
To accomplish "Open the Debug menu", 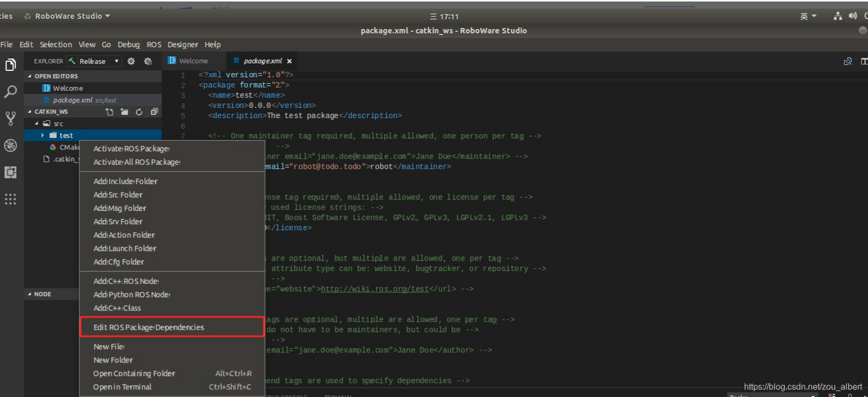I will coord(129,45).
